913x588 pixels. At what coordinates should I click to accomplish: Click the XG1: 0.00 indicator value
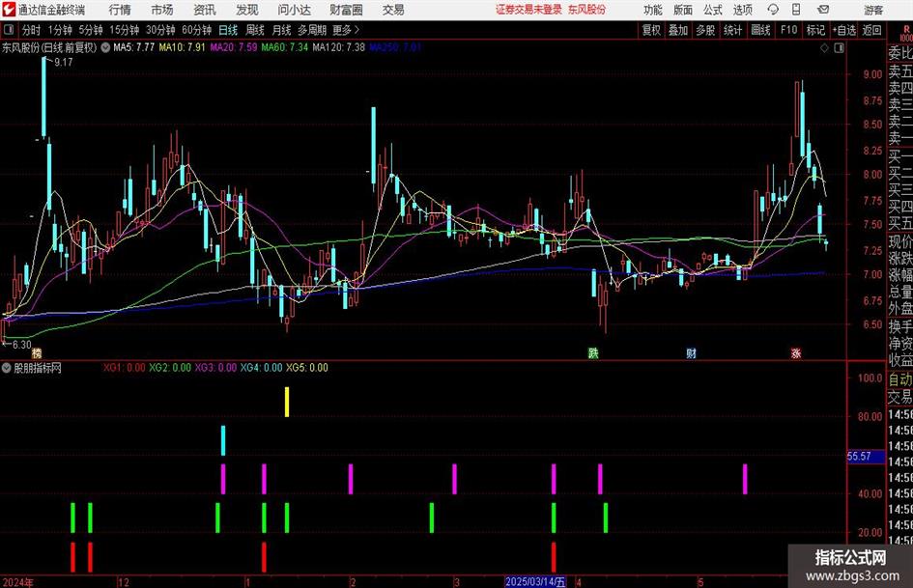124,367
